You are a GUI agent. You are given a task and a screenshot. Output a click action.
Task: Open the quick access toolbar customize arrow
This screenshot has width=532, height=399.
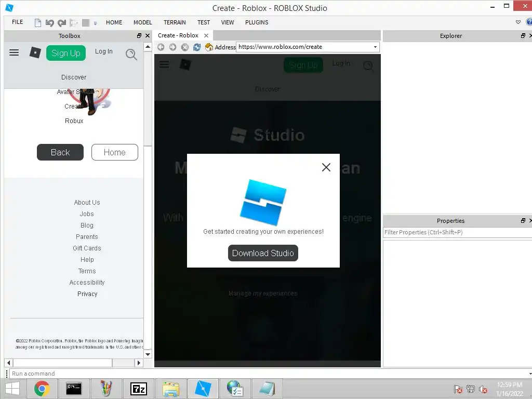[96, 23]
